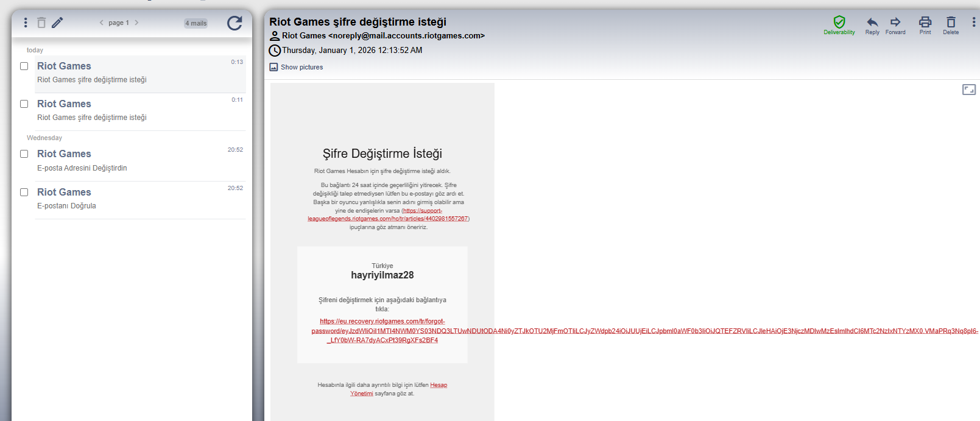
Task: Open the mailbox three-dot options menu
Action: (26, 23)
